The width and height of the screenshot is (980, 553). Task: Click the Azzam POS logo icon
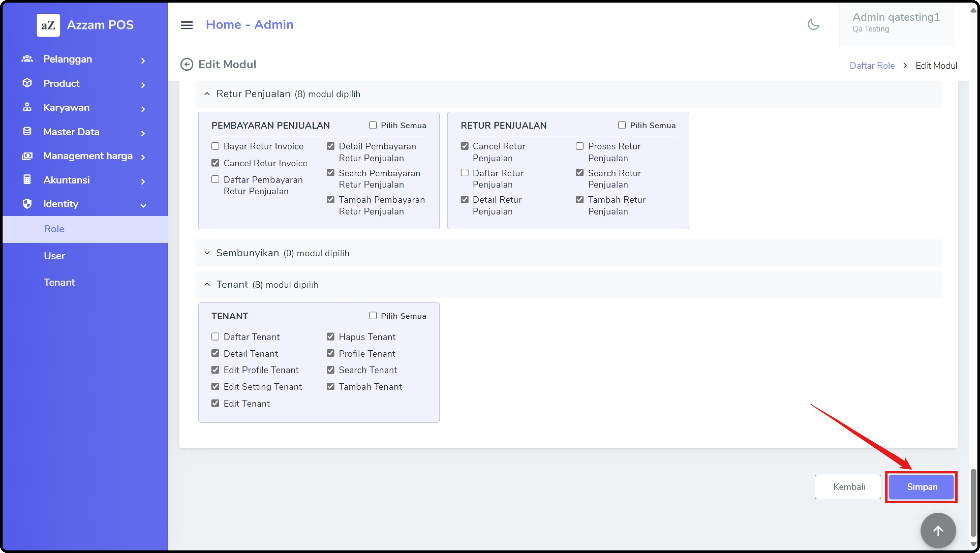[x=48, y=25]
